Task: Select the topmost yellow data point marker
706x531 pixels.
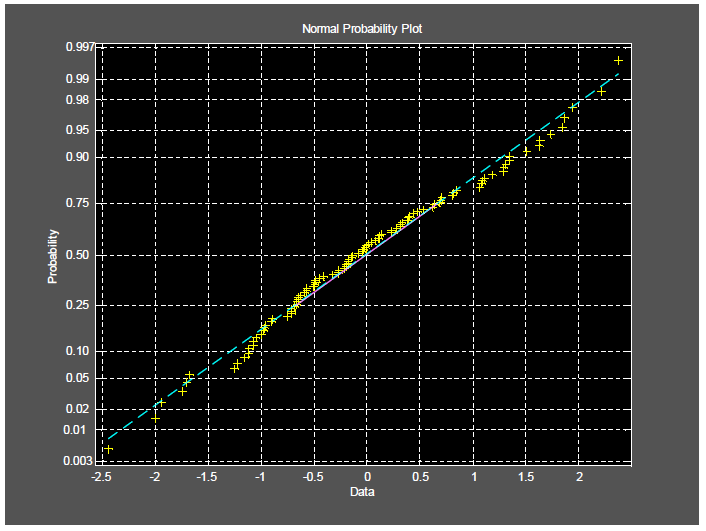Action: (619, 60)
